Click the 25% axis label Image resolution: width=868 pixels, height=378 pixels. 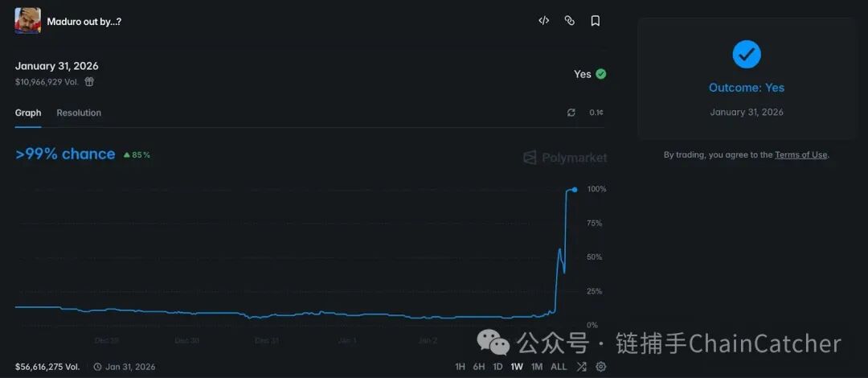pyautogui.click(x=595, y=291)
